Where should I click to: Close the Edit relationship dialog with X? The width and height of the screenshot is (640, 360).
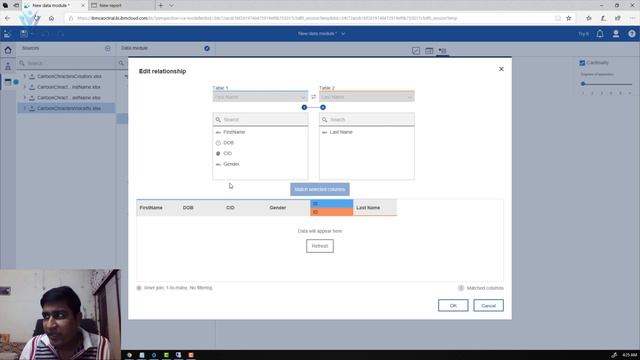coord(501,69)
